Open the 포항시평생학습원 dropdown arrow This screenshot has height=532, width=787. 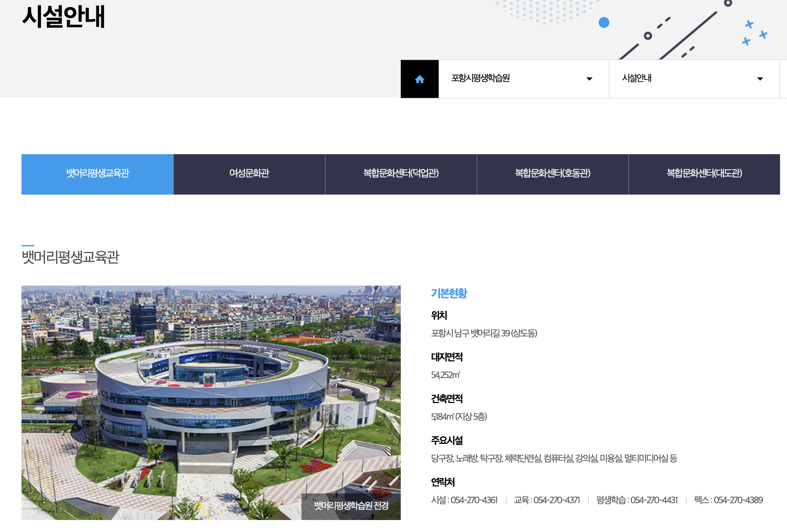(589, 79)
